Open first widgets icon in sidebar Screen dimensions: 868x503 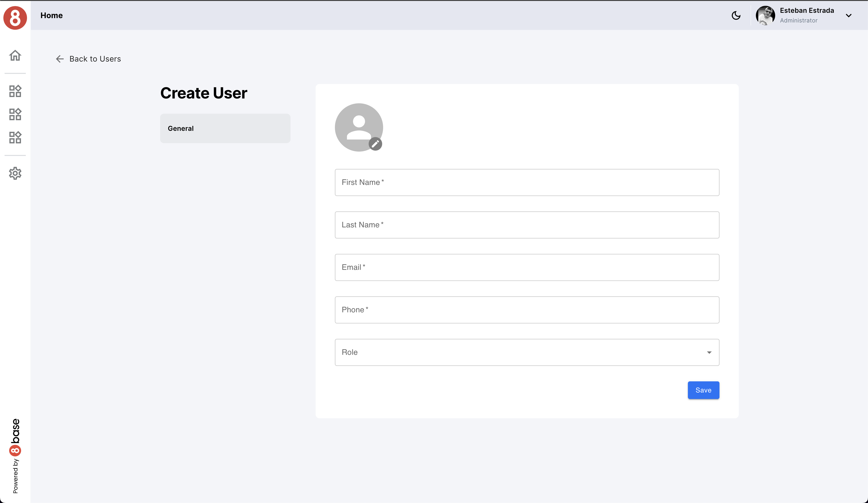[15, 91]
